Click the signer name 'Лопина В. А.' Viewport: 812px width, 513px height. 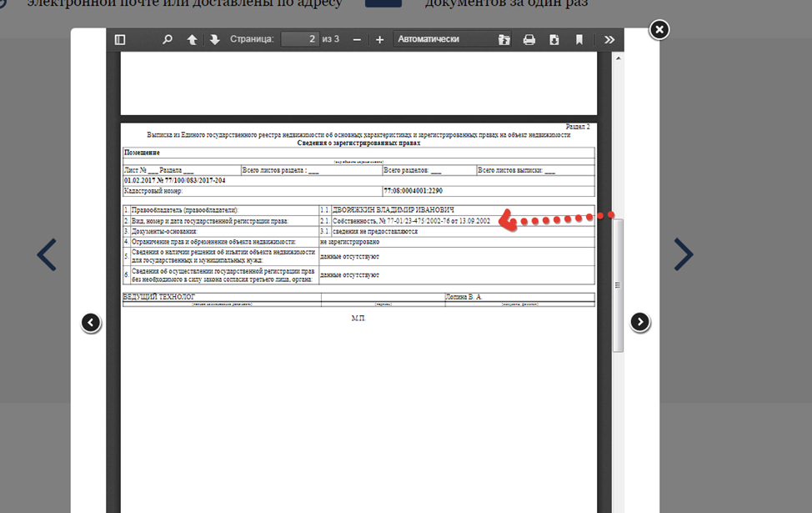(x=464, y=297)
